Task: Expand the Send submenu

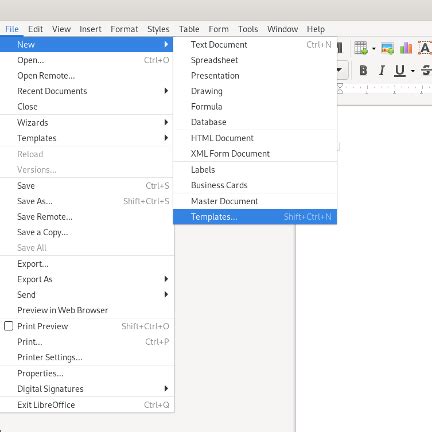Action: (x=86, y=295)
